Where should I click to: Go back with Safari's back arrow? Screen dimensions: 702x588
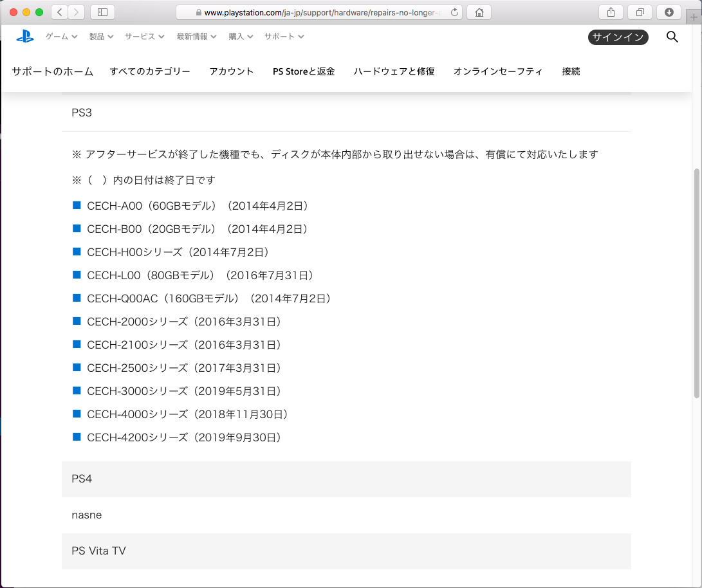tap(60, 12)
